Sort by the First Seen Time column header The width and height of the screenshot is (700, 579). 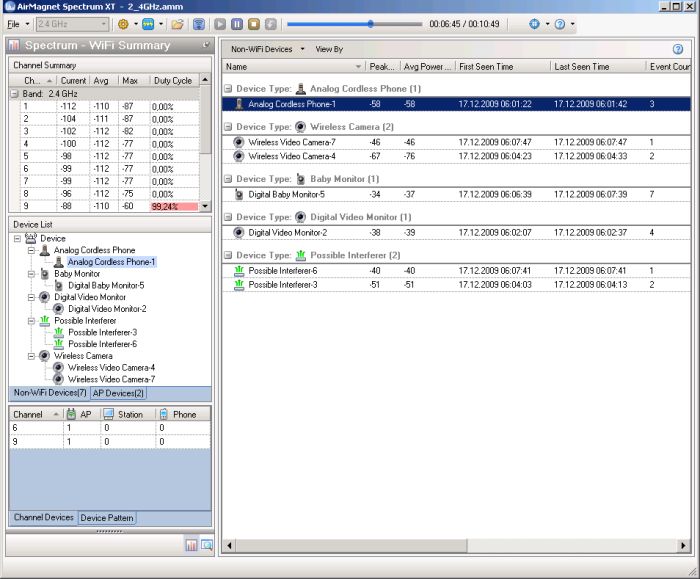coord(501,67)
